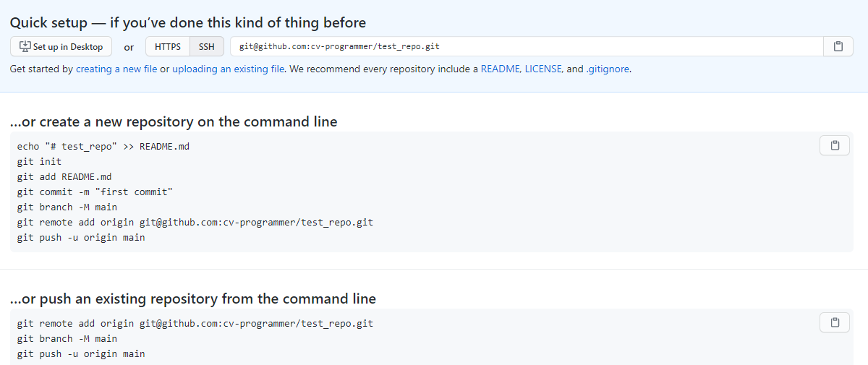The height and width of the screenshot is (365, 868).
Task: Click the git commit "first commit" line
Action: point(95,192)
